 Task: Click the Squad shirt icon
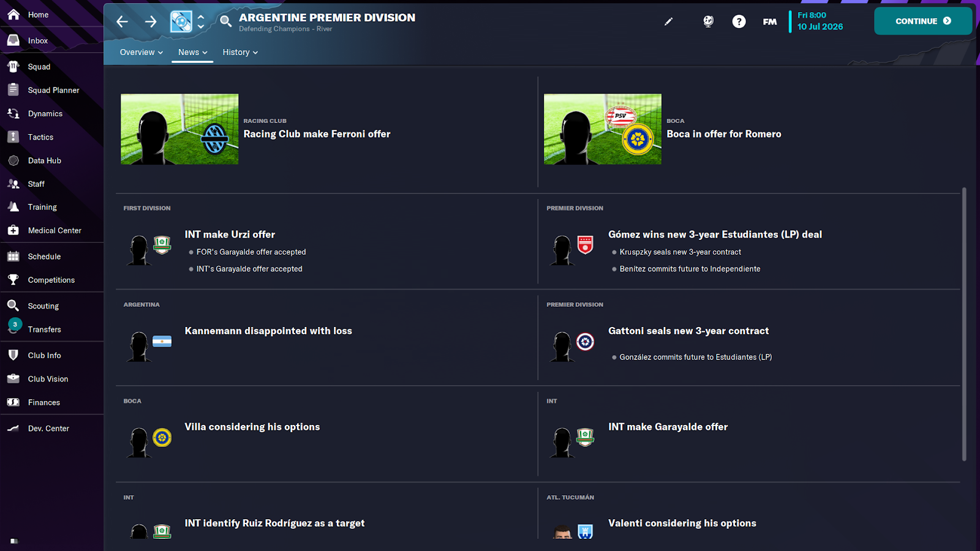pyautogui.click(x=13, y=67)
